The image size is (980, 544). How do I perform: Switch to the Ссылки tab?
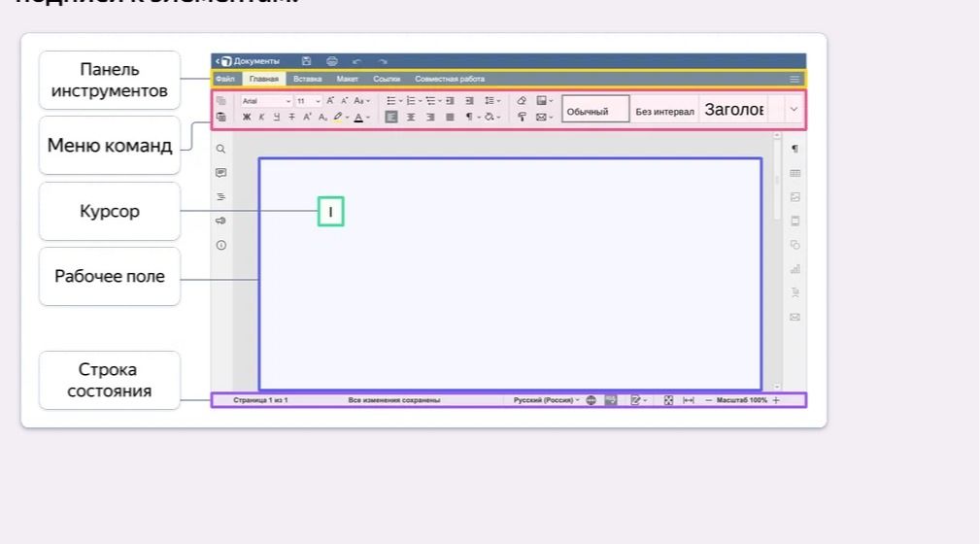point(387,79)
